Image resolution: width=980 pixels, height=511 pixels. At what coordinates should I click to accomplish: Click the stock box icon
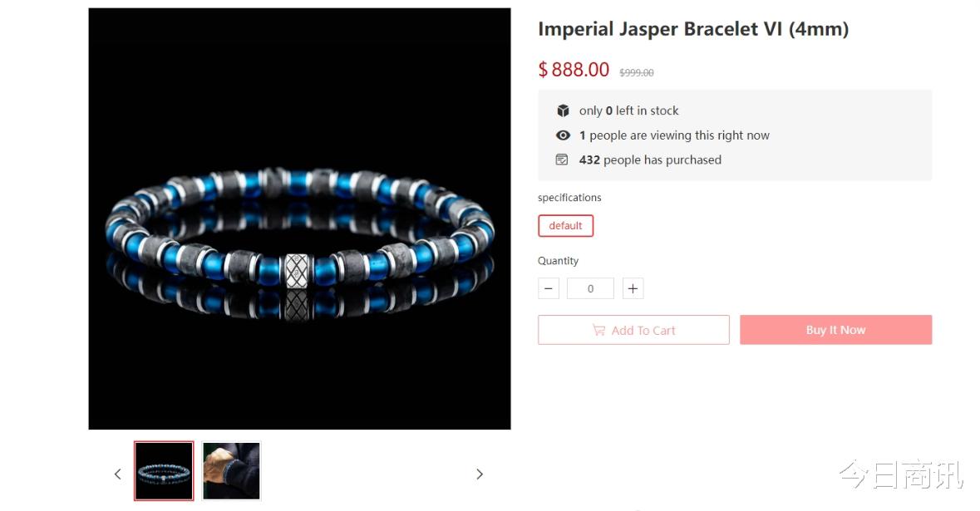coord(563,111)
